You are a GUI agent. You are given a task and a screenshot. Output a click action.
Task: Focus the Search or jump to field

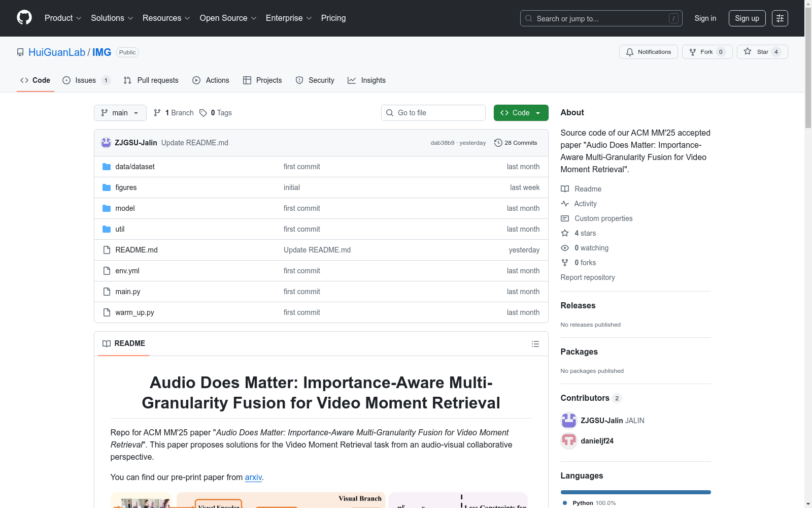click(x=601, y=18)
